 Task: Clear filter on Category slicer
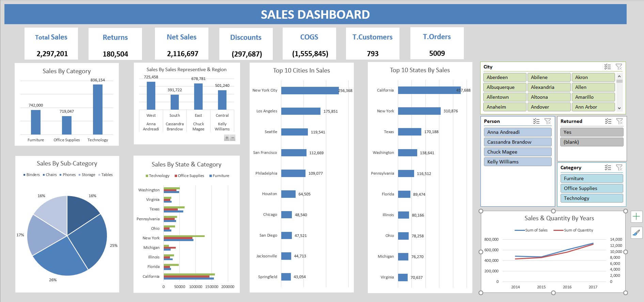pos(619,168)
